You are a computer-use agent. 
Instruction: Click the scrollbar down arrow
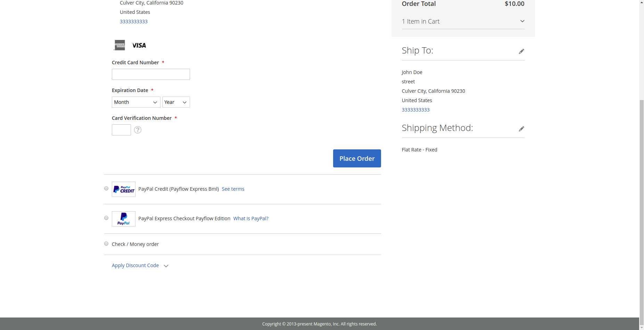(642, 327)
